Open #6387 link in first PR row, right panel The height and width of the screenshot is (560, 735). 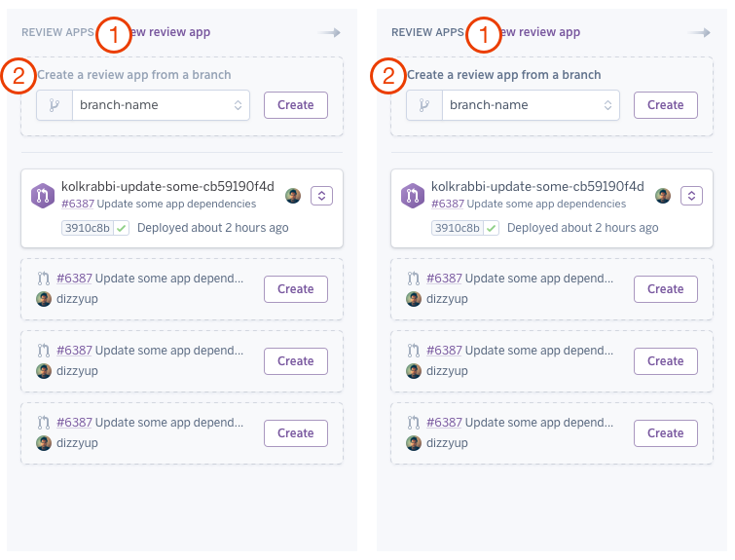(x=444, y=279)
